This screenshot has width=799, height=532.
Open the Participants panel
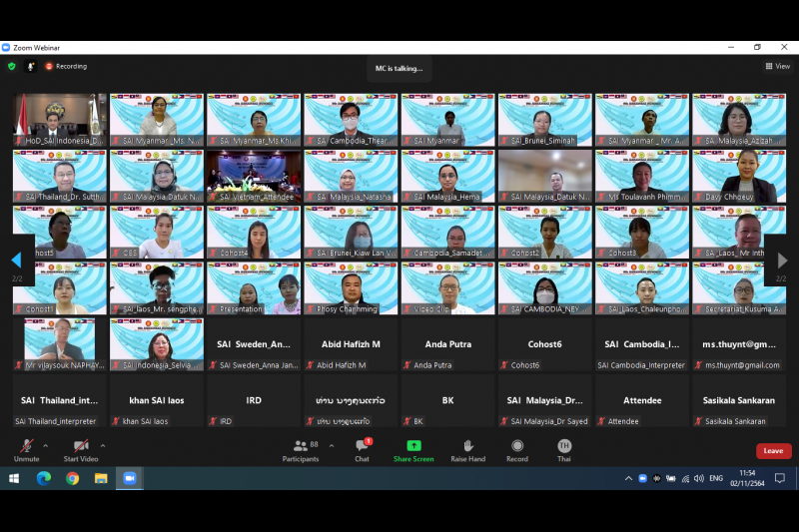click(x=300, y=446)
